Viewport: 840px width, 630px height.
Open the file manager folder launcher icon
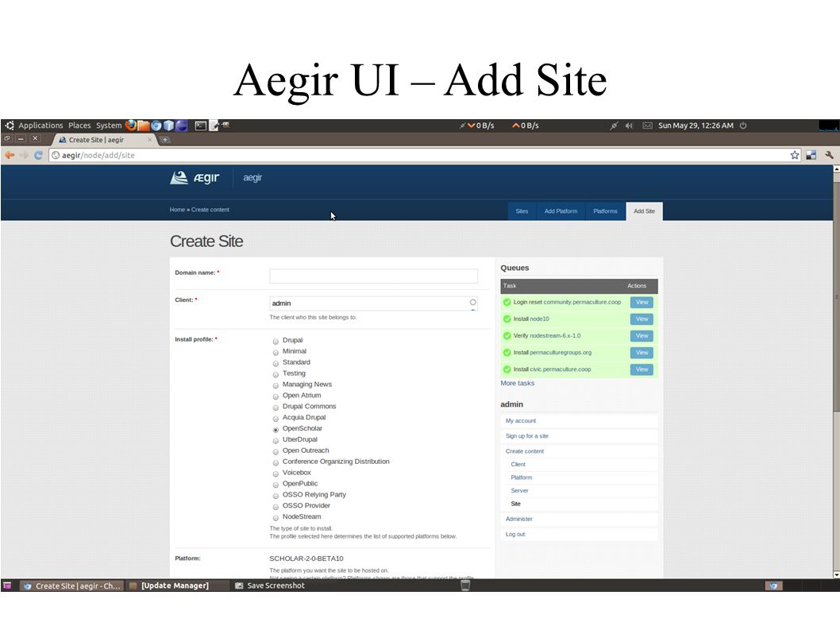(x=143, y=126)
